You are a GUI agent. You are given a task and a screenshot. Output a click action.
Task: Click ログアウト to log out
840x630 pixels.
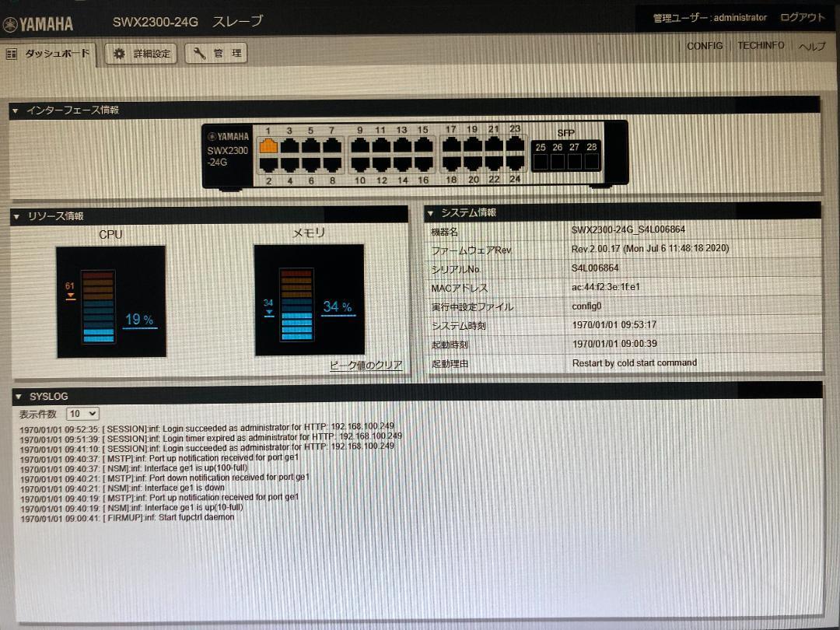[x=803, y=17]
